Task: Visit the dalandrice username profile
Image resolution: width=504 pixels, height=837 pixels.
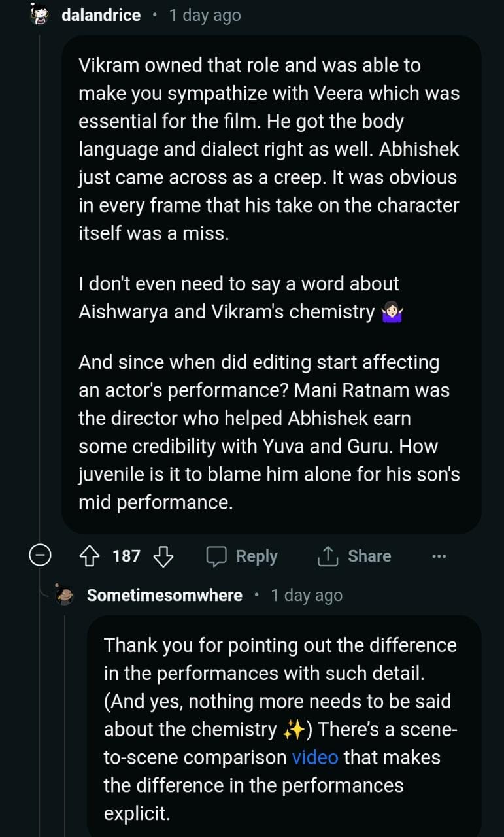Action: point(101,15)
